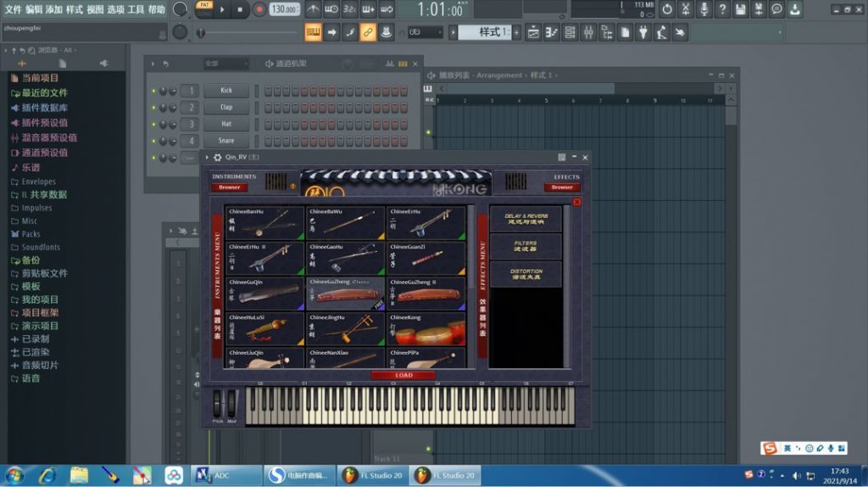
Task: Enable first step of Clap channel
Action: pyautogui.click(x=268, y=108)
